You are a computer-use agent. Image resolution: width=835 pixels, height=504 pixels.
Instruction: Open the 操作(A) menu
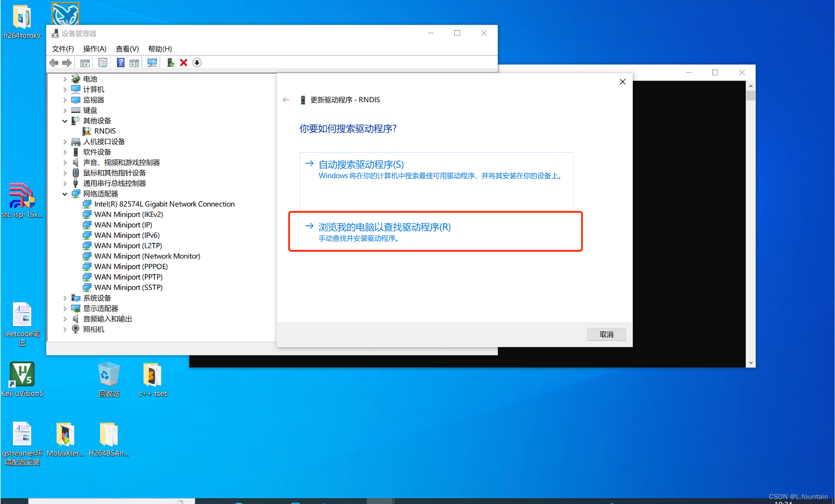tap(95, 49)
